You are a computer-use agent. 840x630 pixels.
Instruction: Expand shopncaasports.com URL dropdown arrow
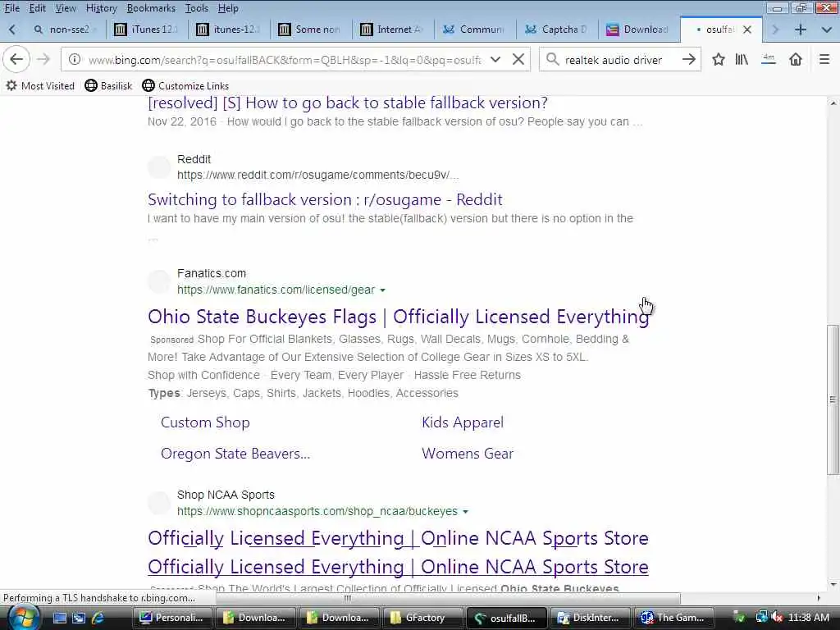pyautogui.click(x=466, y=512)
